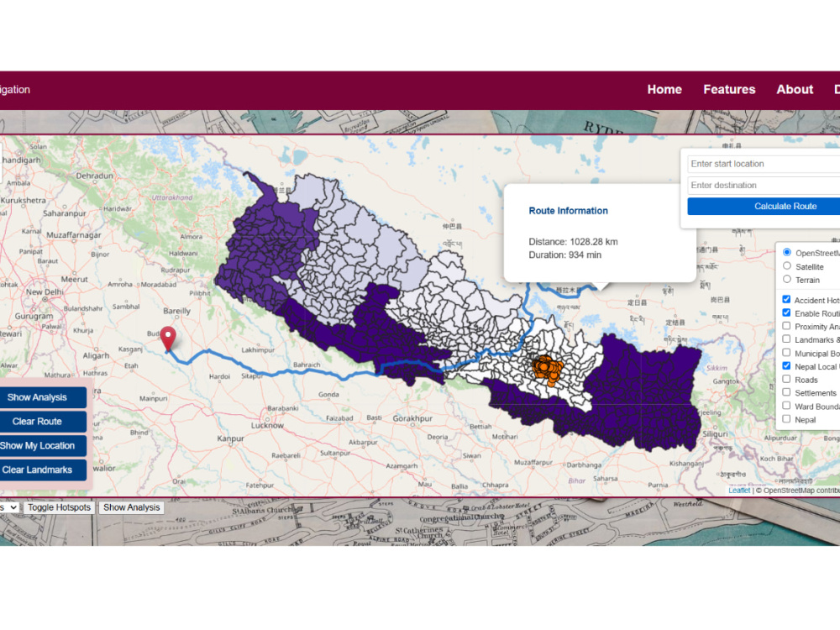Image resolution: width=840 pixels, height=630 pixels.
Task: Uncheck the Accident Hotspots layer checkbox
Action: pyautogui.click(x=786, y=300)
